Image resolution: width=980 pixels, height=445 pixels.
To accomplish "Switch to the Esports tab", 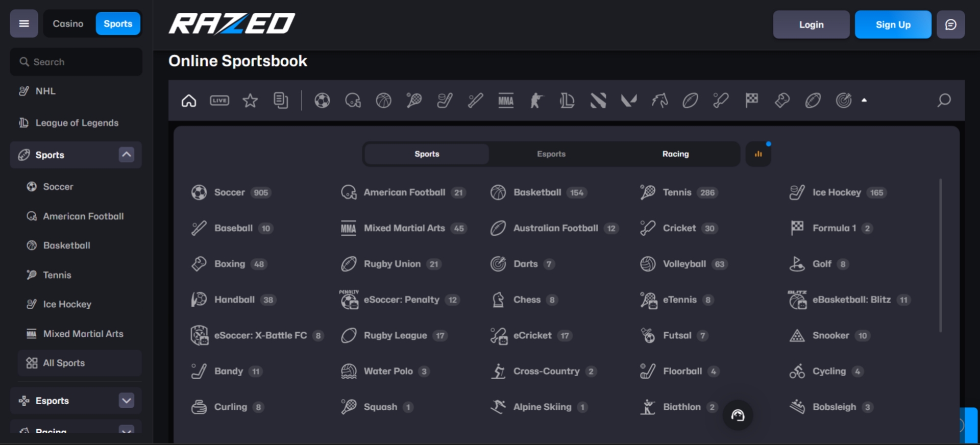I will point(551,154).
